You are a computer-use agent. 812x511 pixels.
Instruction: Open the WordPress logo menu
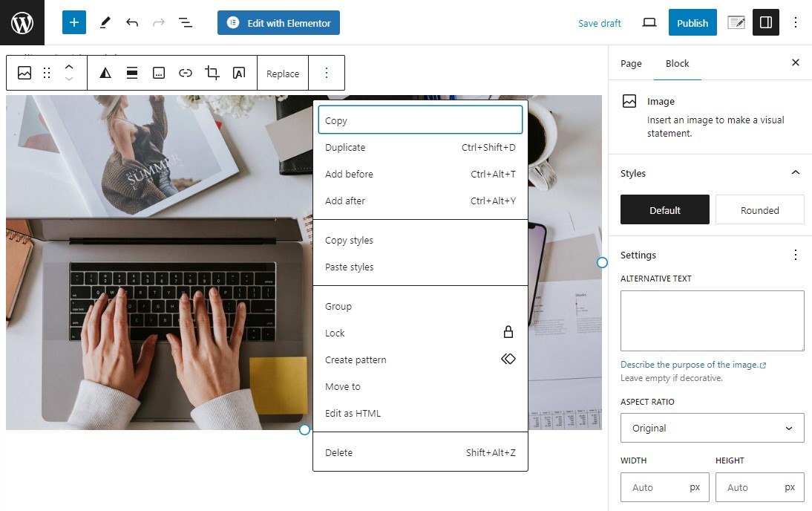[x=22, y=22]
